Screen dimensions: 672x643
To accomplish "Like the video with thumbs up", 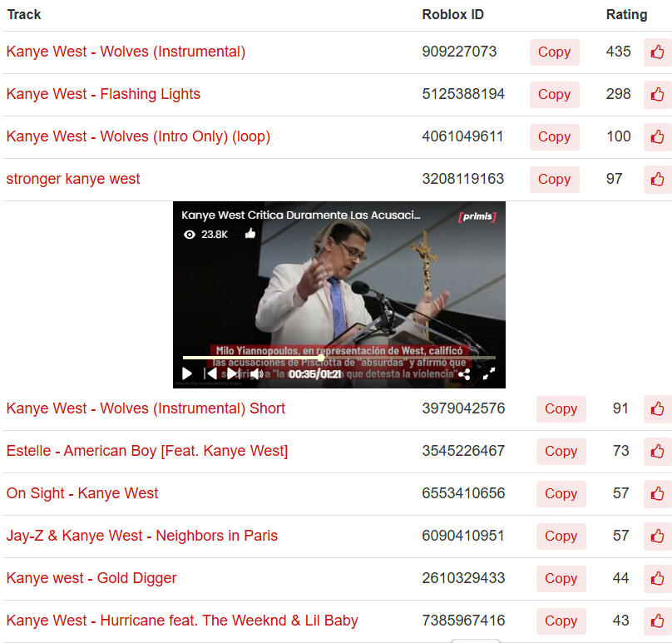I will (250, 234).
